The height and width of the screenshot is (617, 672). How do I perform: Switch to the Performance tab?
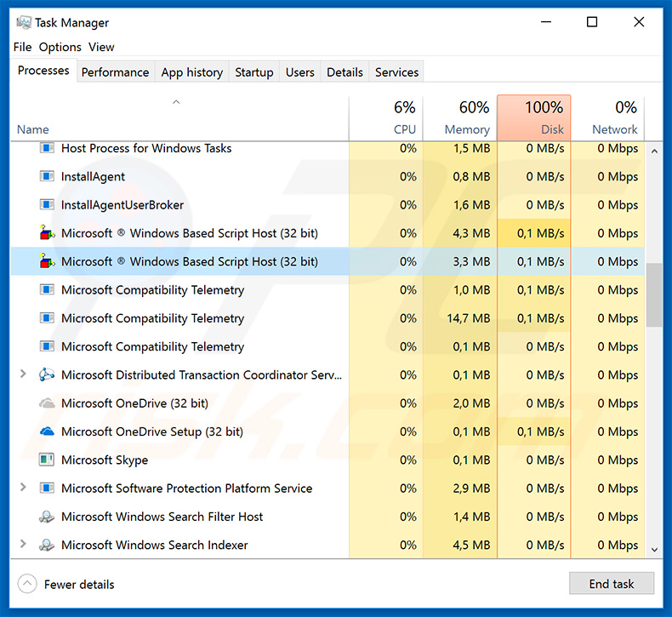[115, 72]
